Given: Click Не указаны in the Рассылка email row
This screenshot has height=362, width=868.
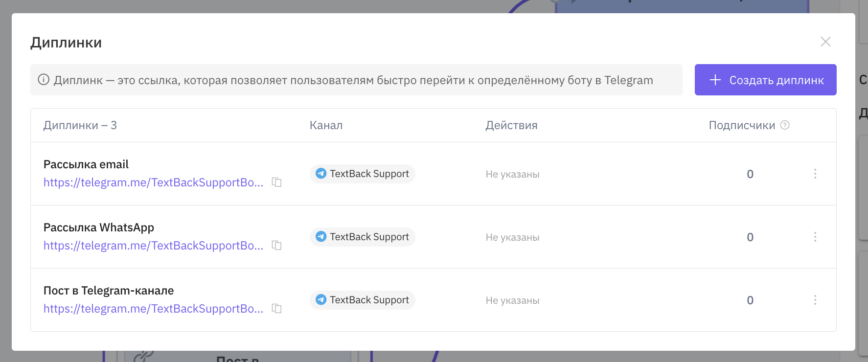Looking at the screenshot, I should [512, 174].
